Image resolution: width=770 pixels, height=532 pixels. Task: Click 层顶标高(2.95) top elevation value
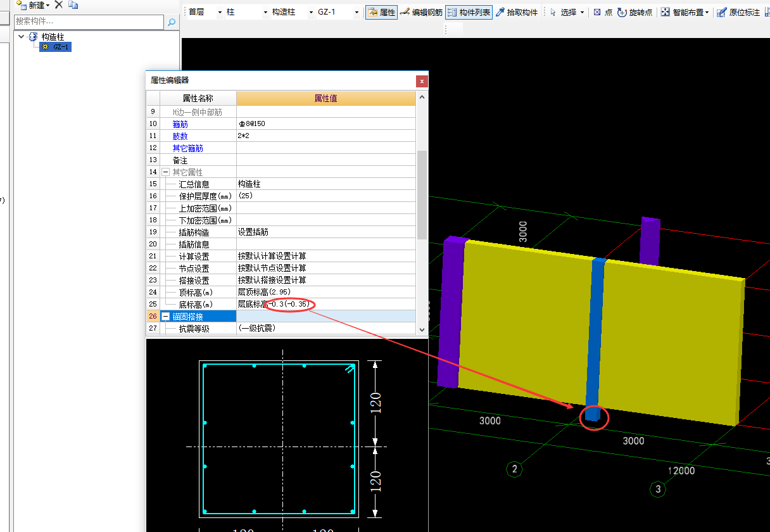[326, 293]
